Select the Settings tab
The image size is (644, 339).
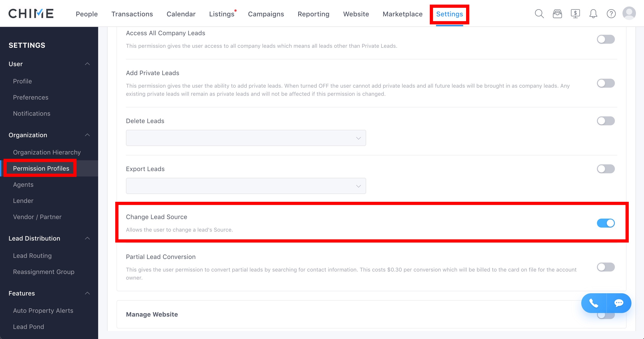[450, 14]
